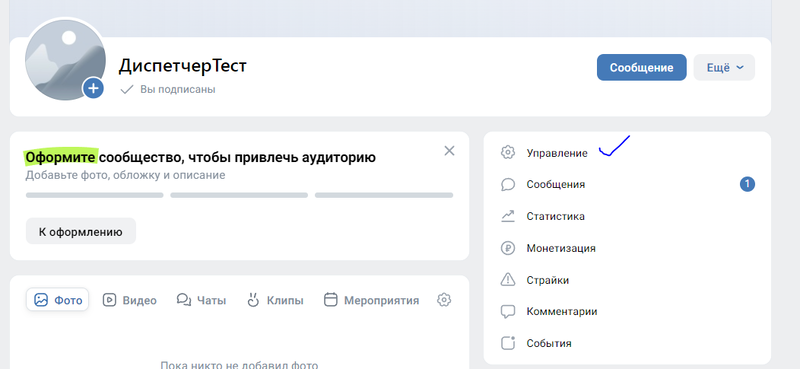Click the speech bubble icon beside Сообщения
This screenshot has height=369, width=800.
click(508, 184)
